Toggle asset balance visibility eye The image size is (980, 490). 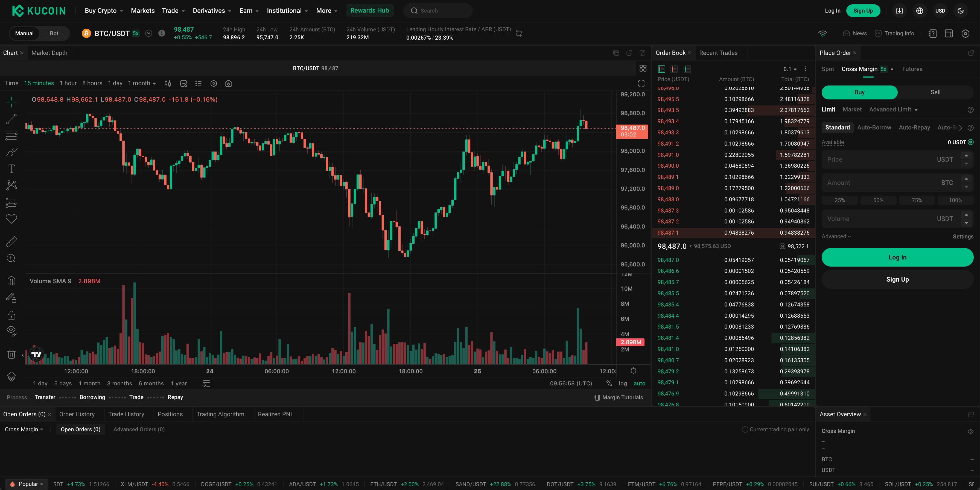click(x=970, y=431)
